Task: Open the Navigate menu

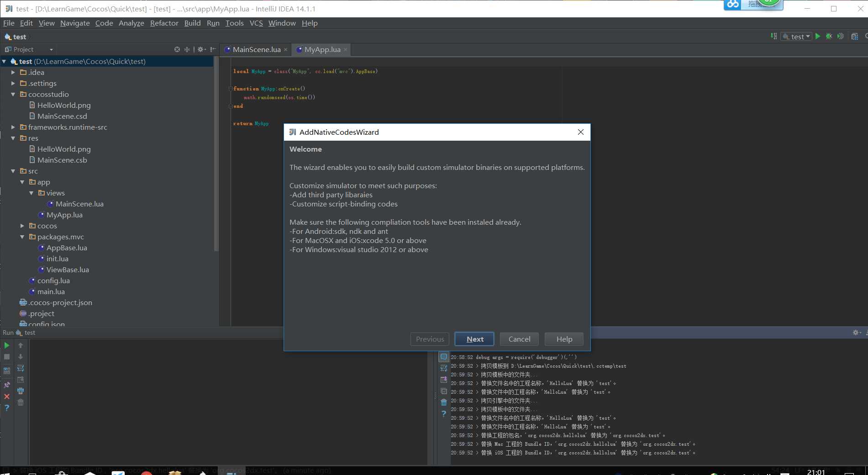Action: click(x=75, y=23)
